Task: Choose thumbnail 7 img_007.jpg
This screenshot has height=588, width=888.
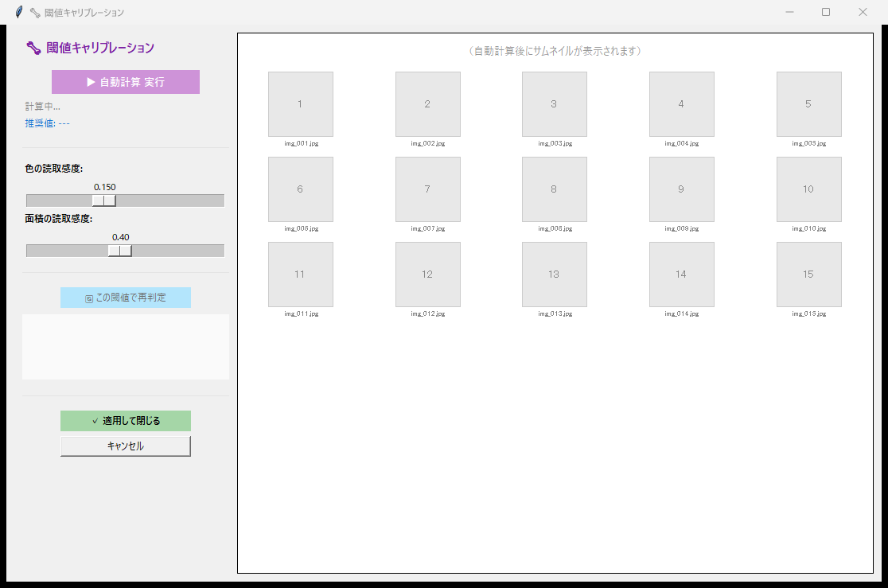Action: tap(427, 189)
